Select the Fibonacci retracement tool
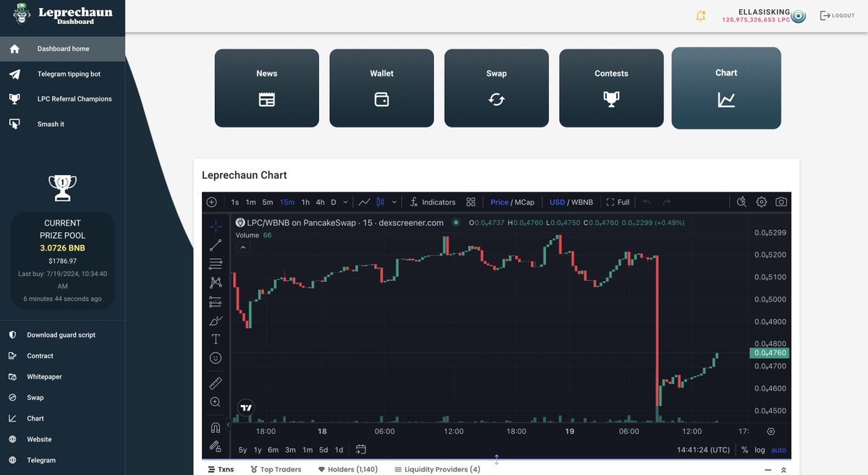The image size is (868, 475). [216, 264]
